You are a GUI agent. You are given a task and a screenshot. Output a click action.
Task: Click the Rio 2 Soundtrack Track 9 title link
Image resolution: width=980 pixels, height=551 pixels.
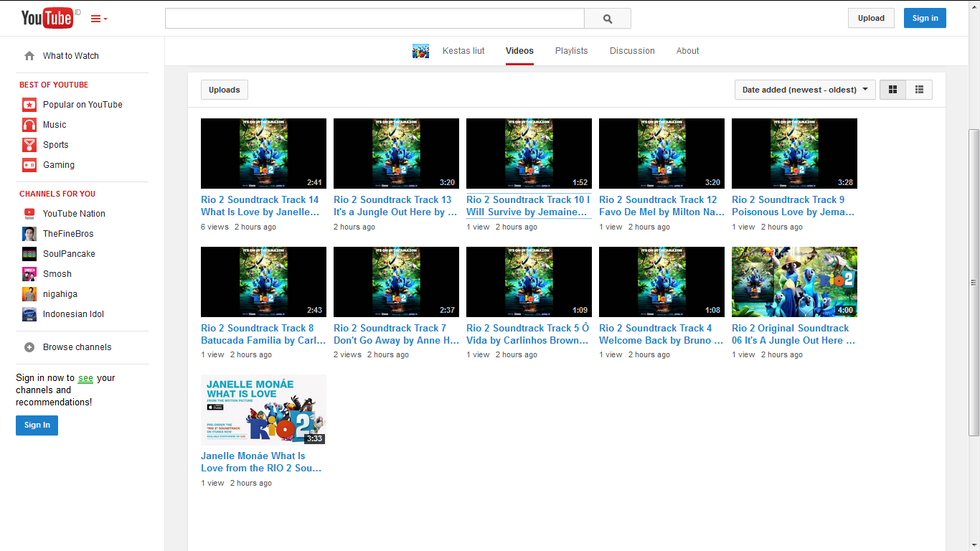793,206
